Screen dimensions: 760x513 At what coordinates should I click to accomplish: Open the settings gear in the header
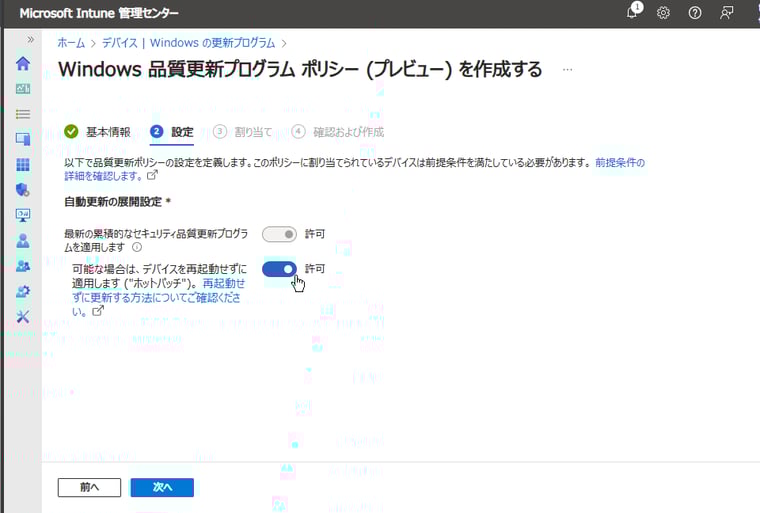click(663, 13)
